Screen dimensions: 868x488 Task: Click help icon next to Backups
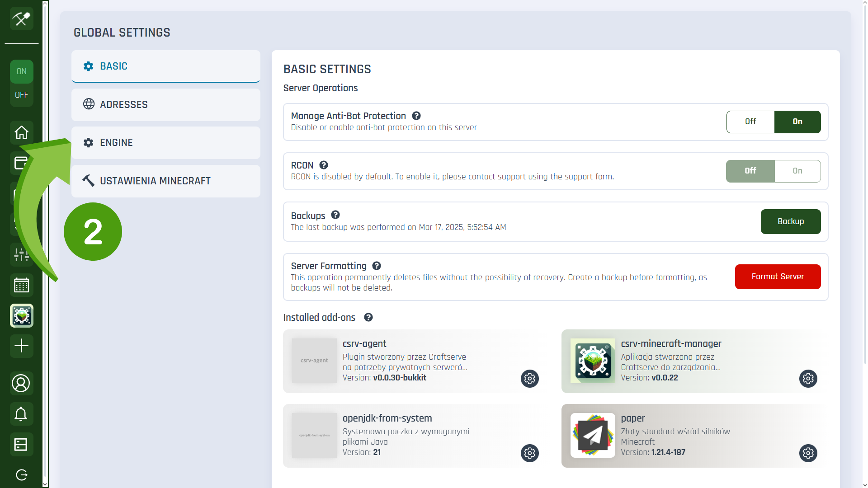[x=335, y=215]
